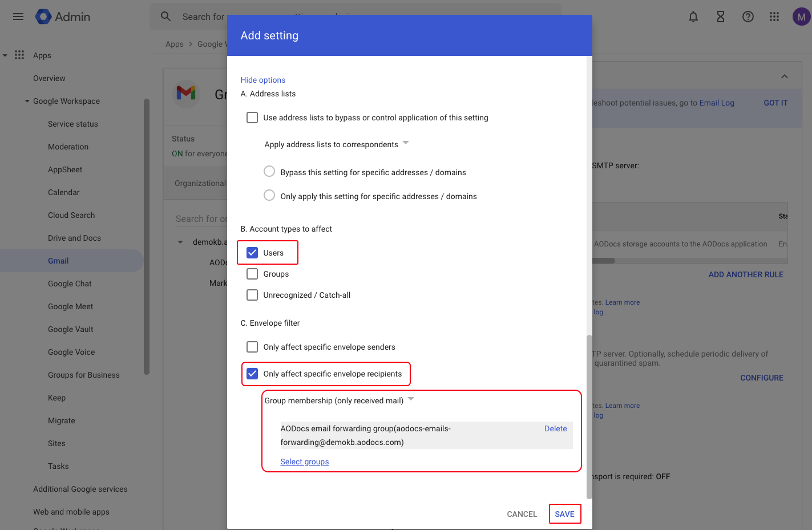Open Groups for Business in sidebar
Viewport: 812px width, 530px height.
pos(84,375)
